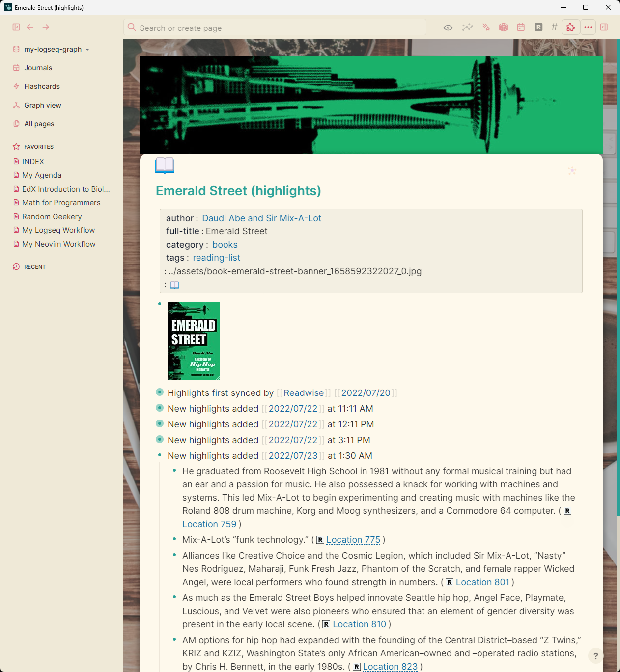The height and width of the screenshot is (672, 620).
Task: Open a random page with dice icon
Action: [504, 28]
